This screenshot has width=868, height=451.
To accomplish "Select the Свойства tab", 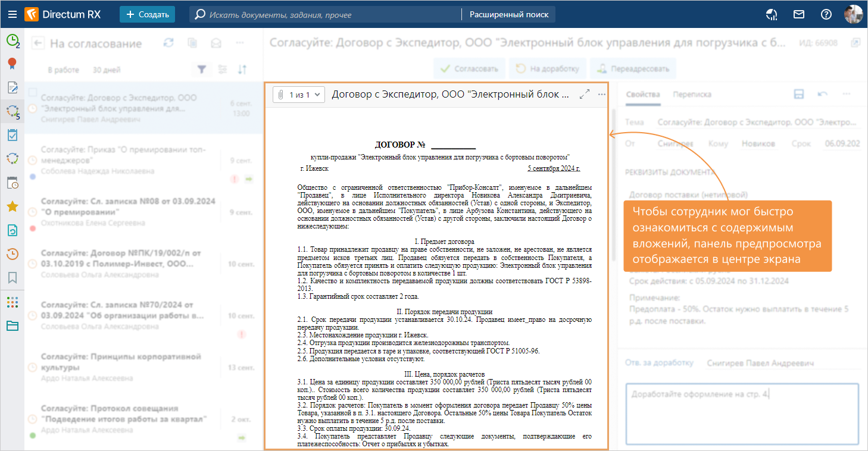I will point(643,94).
